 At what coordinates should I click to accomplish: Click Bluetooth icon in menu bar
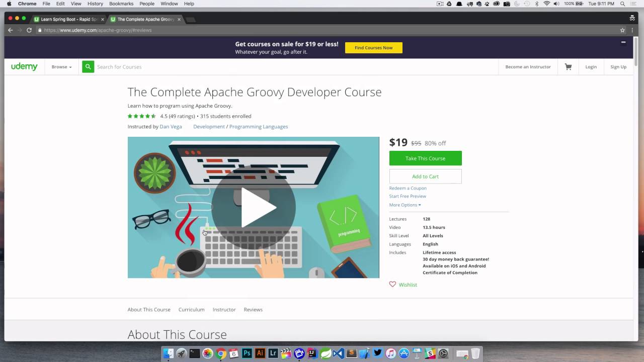click(x=537, y=4)
